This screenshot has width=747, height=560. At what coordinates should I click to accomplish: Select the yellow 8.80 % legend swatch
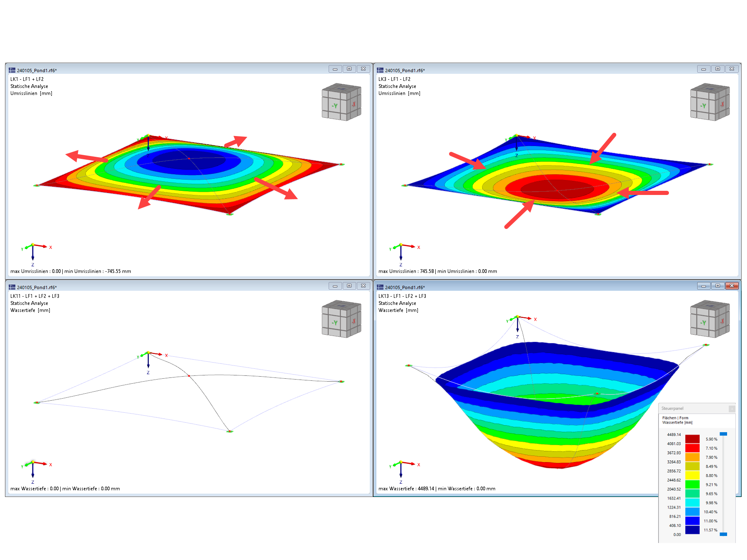692,475
